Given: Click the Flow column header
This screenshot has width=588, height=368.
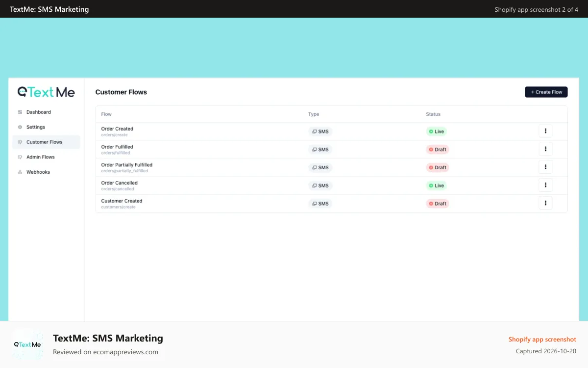Looking at the screenshot, I should point(106,114).
